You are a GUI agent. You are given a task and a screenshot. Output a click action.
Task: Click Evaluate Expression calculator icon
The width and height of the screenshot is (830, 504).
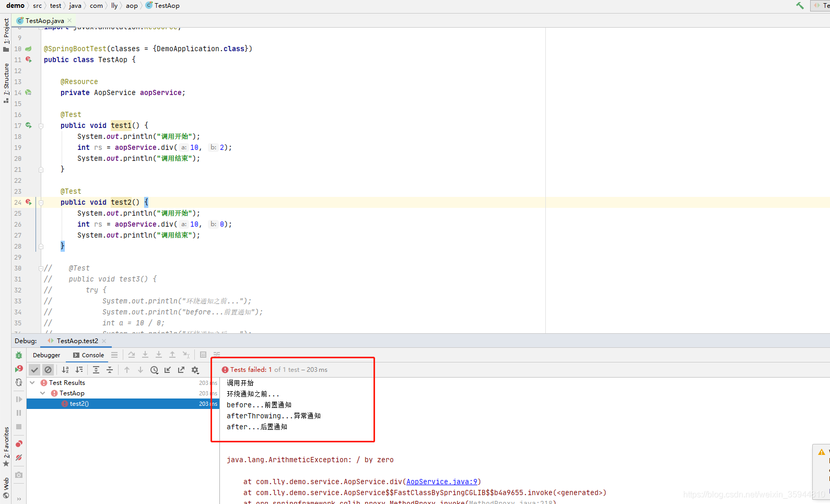(203, 355)
